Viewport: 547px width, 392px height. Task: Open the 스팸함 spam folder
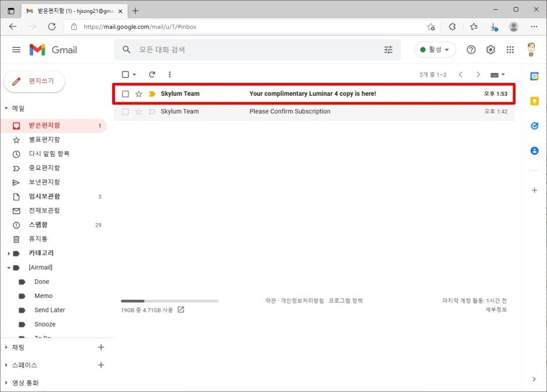[x=54, y=225]
